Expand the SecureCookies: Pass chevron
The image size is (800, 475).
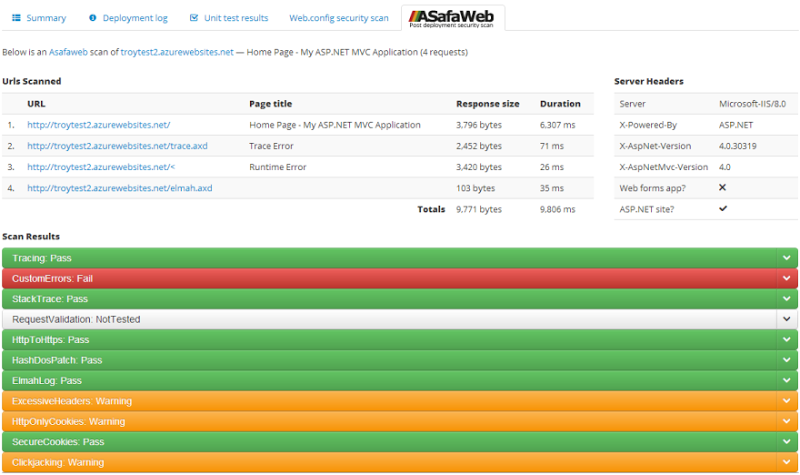pos(786,442)
